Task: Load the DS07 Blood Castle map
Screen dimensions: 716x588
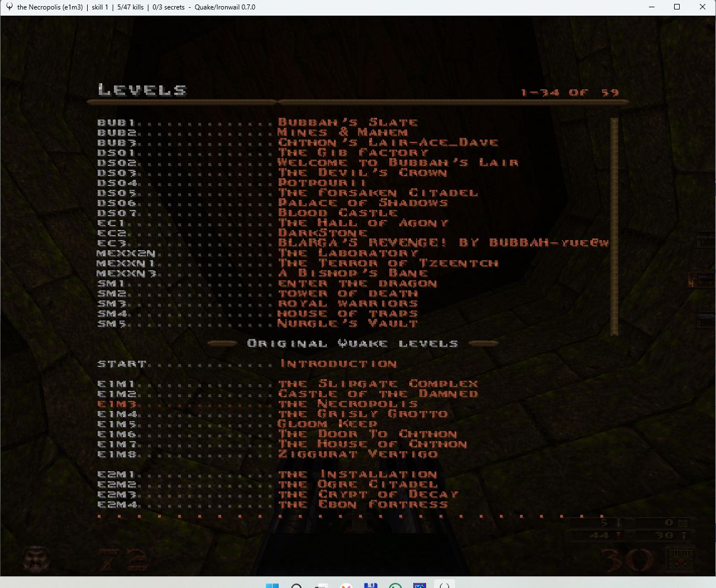Action: (x=247, y=213)
